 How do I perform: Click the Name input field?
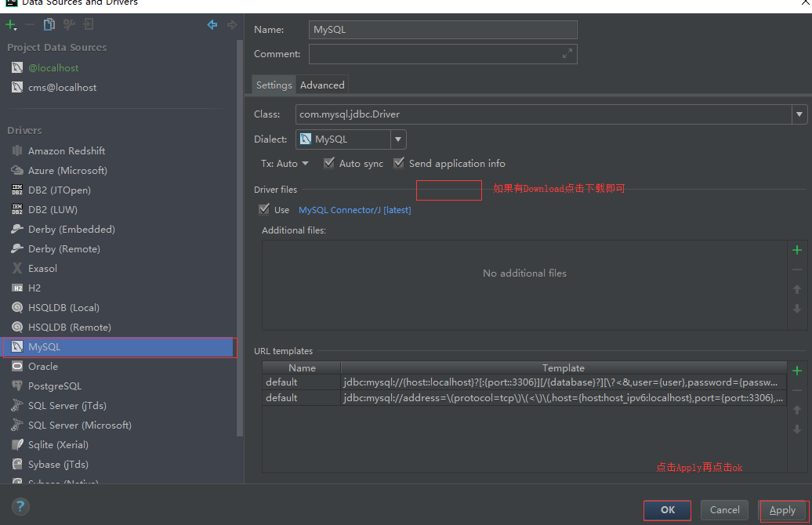[x=443, y=30]
